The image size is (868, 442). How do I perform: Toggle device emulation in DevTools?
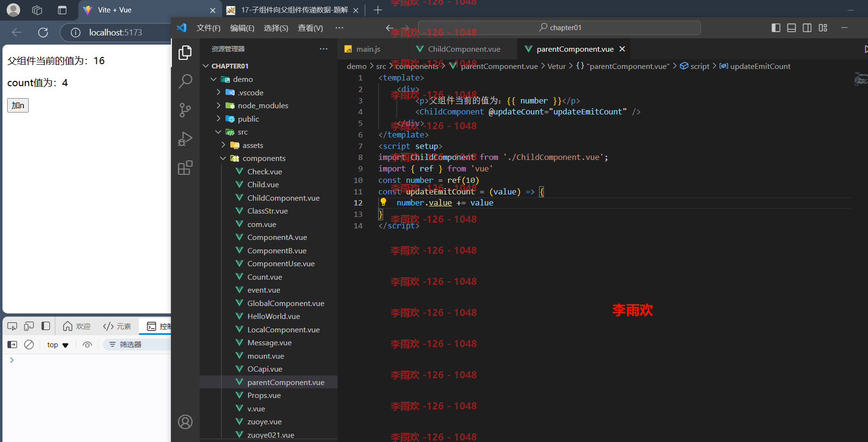29,326
